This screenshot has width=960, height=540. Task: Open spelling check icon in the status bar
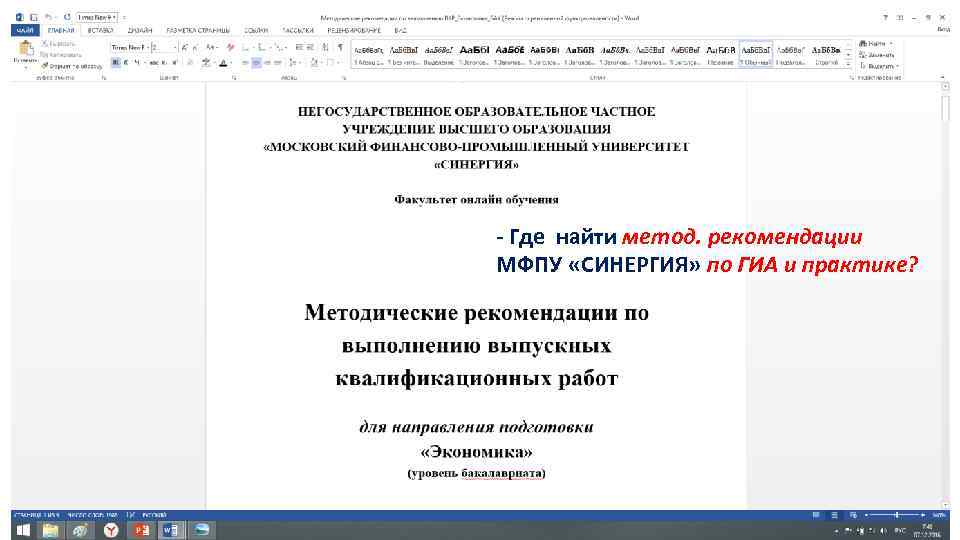pos(130,515)
